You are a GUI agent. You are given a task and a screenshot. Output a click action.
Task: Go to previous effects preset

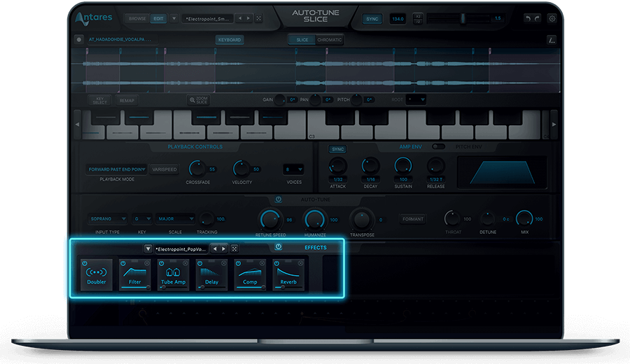(215, 248)
